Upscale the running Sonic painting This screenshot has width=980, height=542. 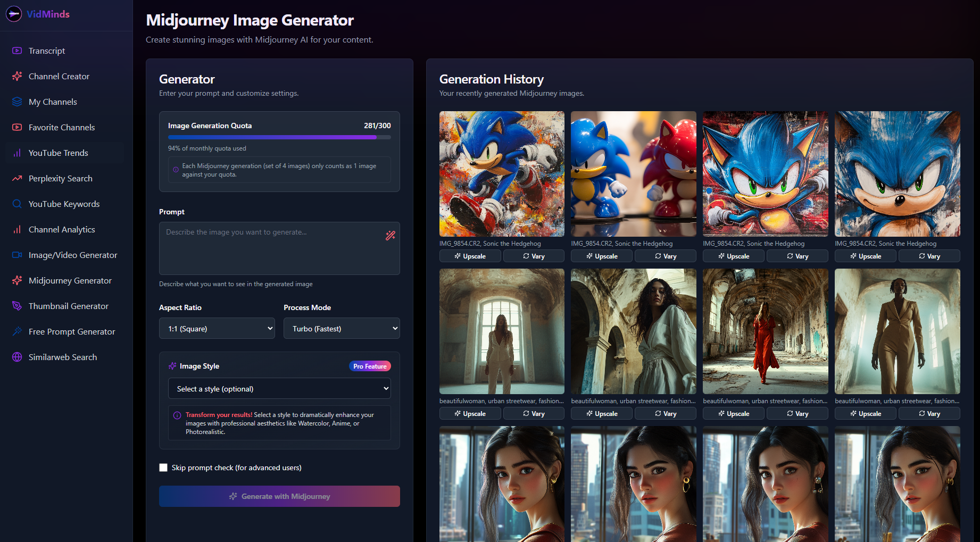pyautogui.click(x=470, y=256)
